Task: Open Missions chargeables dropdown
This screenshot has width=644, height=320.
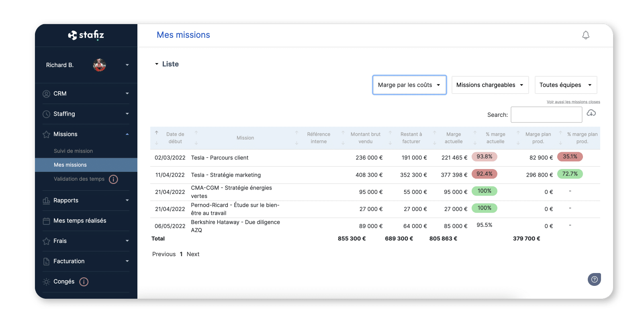Action: (x=490, y=85)
